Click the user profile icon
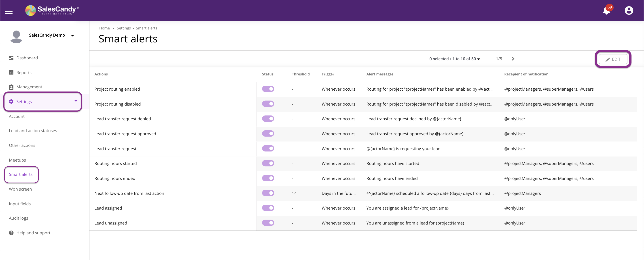This screenshot has width=644, height=260. [629, 10]
